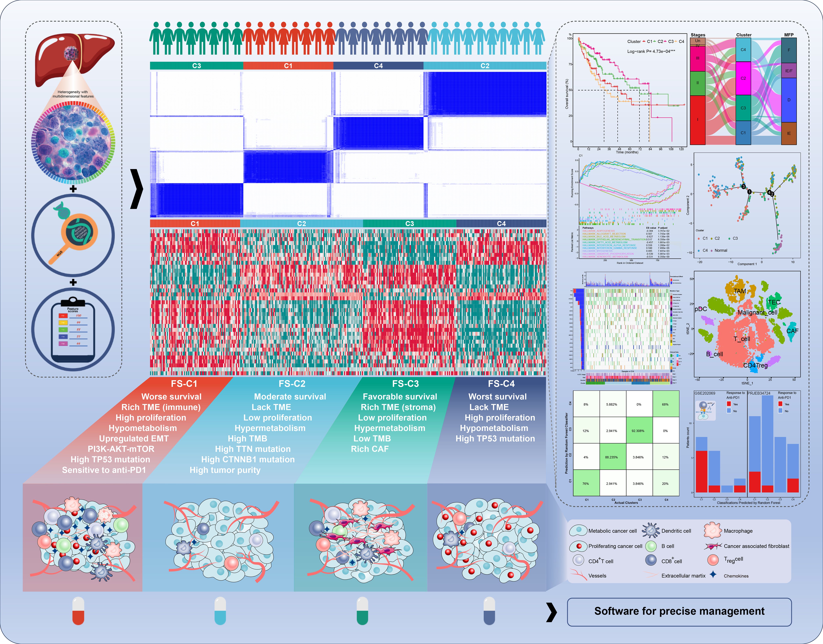Click the FS-C2 subtype heading
Image resolution: width=823 pixels, height=644 pixels.
(292, 384)
